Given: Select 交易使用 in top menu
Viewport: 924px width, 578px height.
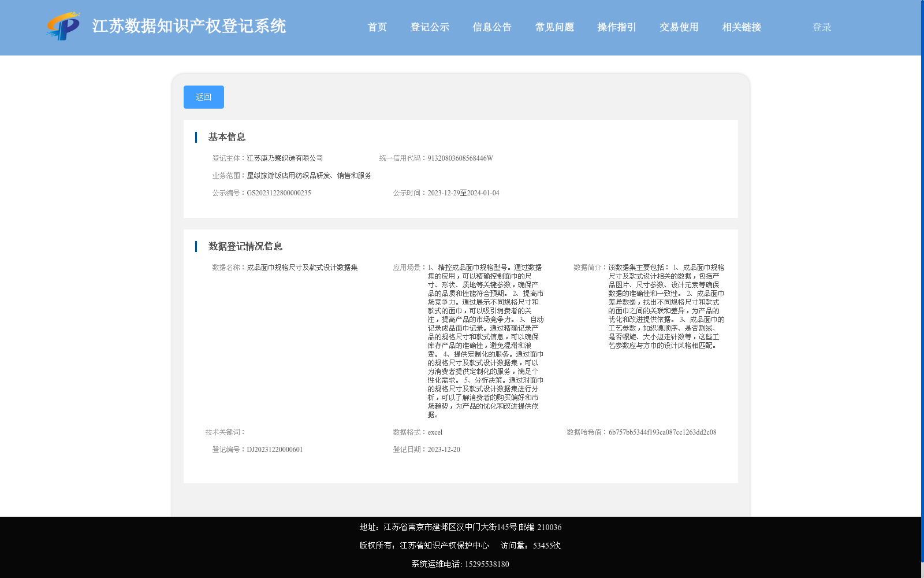Looking at the screenshot, I should [679, 27].
